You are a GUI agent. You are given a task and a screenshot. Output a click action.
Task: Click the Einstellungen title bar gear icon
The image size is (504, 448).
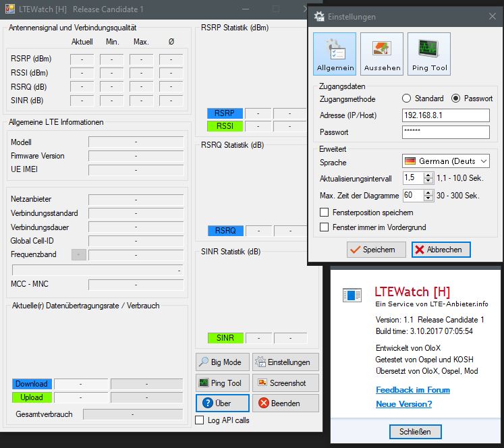coord(319,16)
